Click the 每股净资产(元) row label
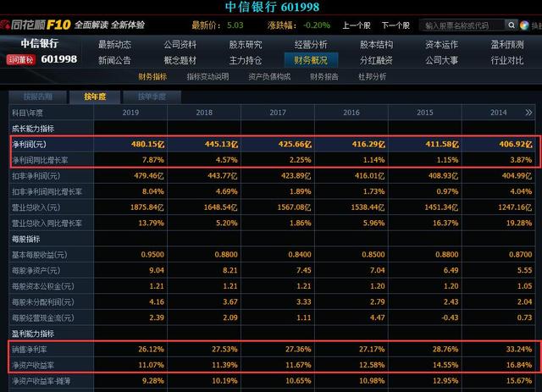This screenshot has width=542, height=392. 36,270
